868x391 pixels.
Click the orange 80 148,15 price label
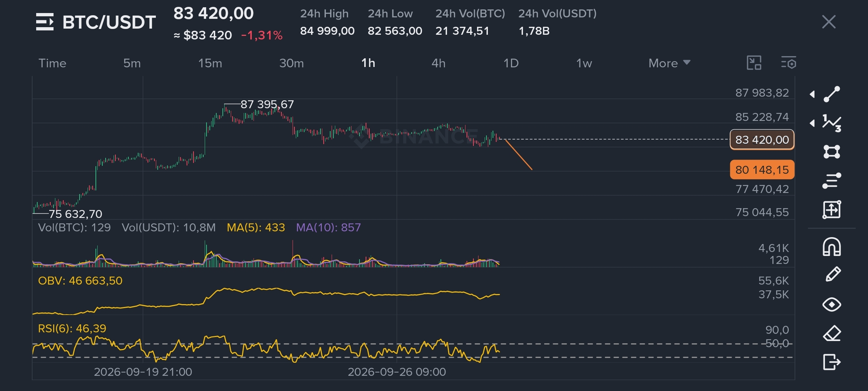pos(762,169)
